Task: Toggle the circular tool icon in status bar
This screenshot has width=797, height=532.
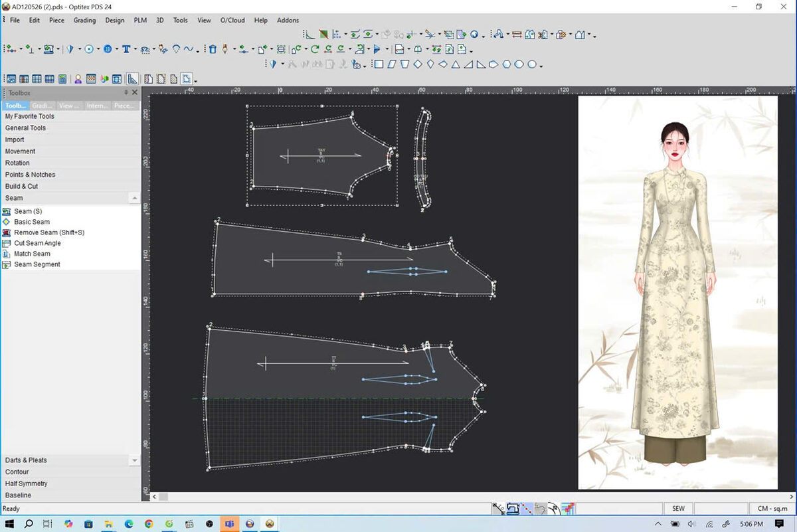Action: coord(554,509)
